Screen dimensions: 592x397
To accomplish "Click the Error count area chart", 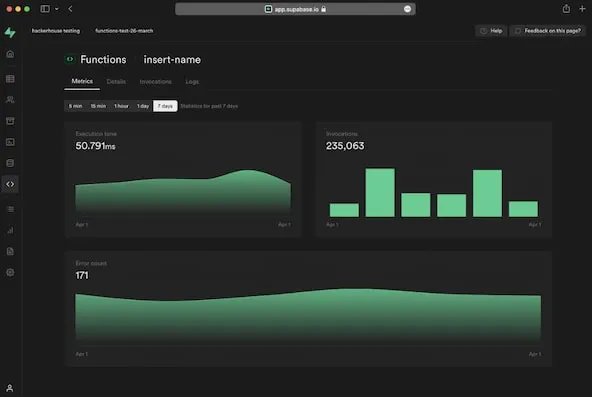I will pos(308,316).
